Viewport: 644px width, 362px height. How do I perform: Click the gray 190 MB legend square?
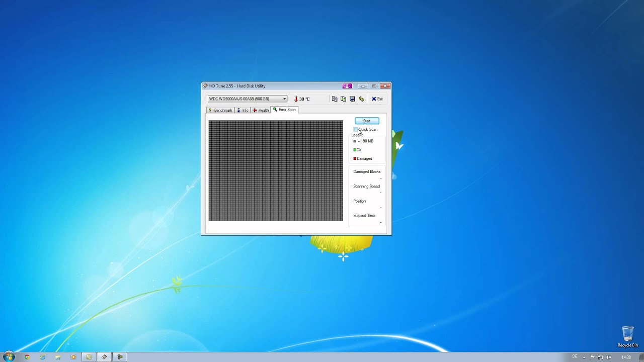(x=355, y=141)
